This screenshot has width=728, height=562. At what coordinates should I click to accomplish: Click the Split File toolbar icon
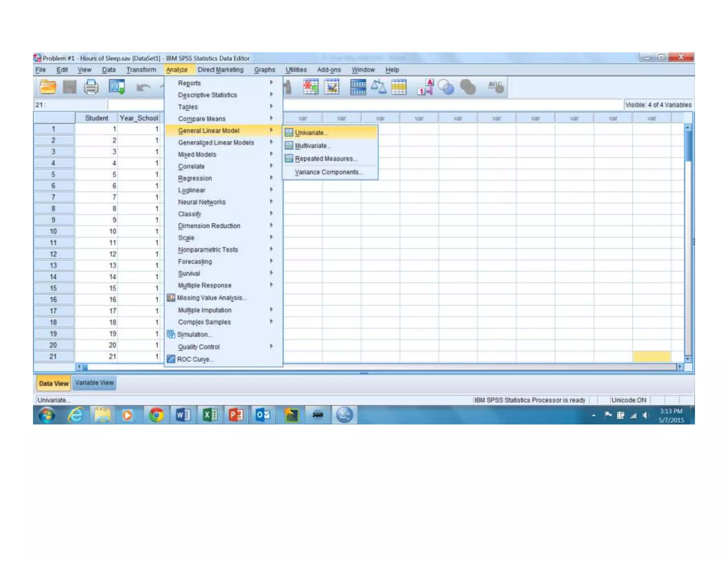[358, 87]
